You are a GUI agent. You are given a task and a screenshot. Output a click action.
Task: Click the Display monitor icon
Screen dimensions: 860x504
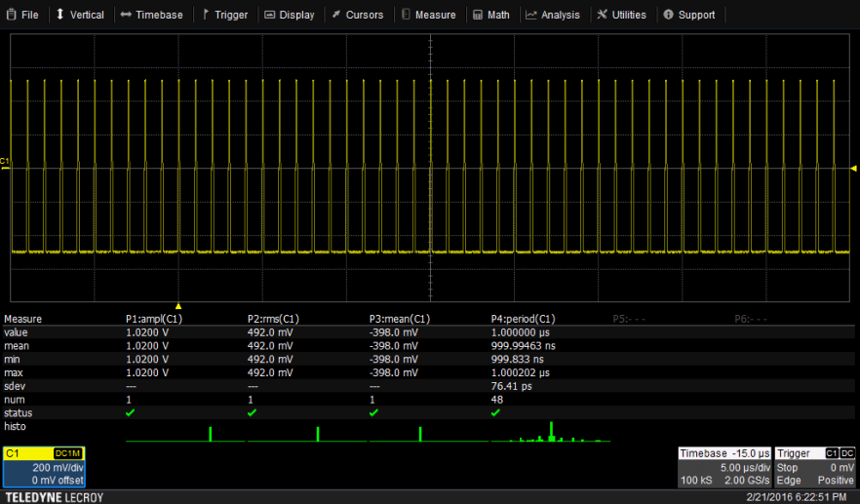pyautogui.click(x=270, y=15)
